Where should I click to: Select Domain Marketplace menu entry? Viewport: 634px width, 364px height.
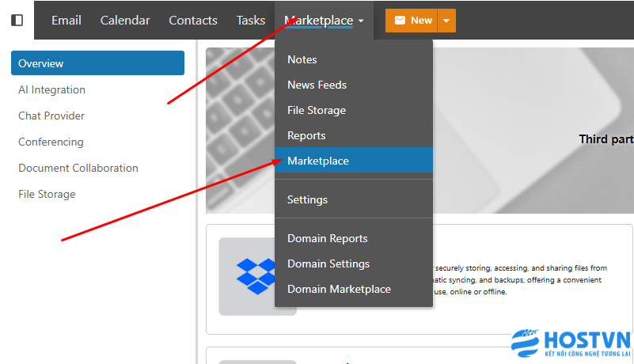coord(339,289)
